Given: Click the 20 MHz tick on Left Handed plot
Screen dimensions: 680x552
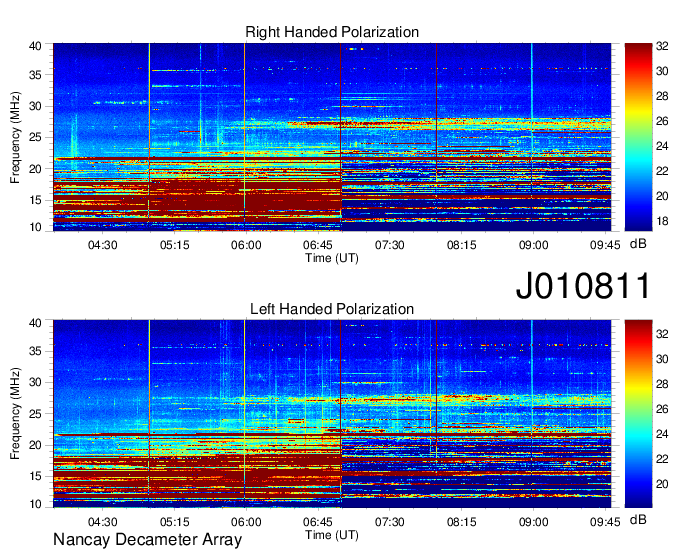Looking at the screenshot, I should click(x=35, y=445).
